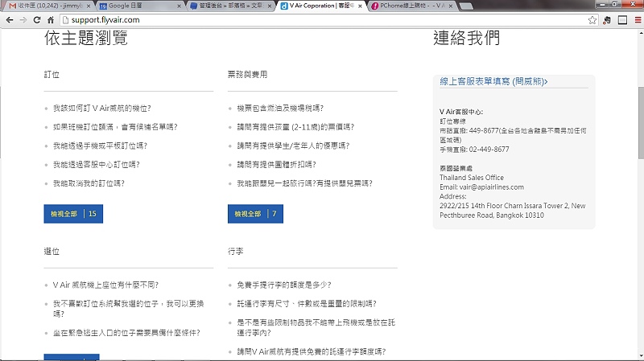Open FAQ 我能透過手機或平板訂位嗎?
644x361 pixels.
100,146
